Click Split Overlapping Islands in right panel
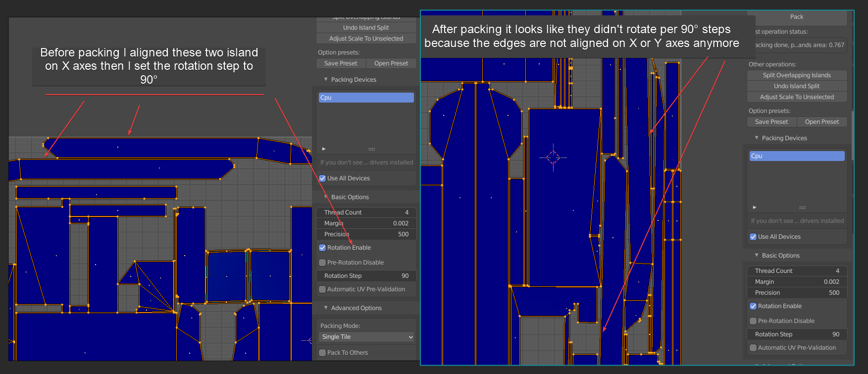 tap(797, 75)
